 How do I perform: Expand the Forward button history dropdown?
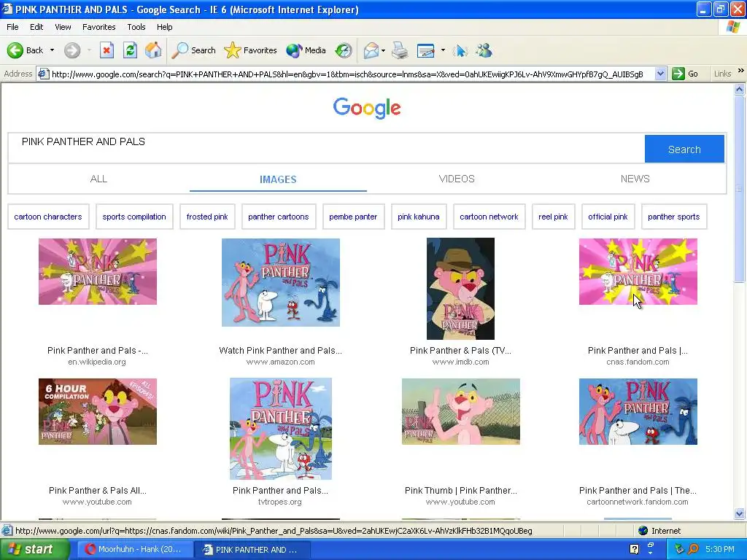pos(88,50)
